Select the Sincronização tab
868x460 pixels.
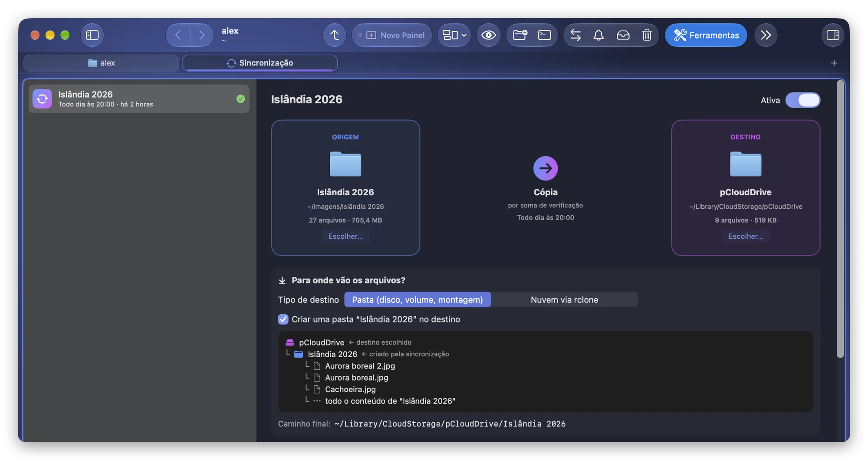tap(260, 63)
